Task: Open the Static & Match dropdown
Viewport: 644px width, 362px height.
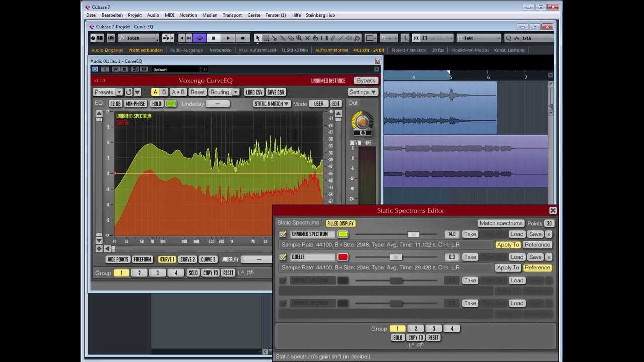Action: (x=271, y=104)
